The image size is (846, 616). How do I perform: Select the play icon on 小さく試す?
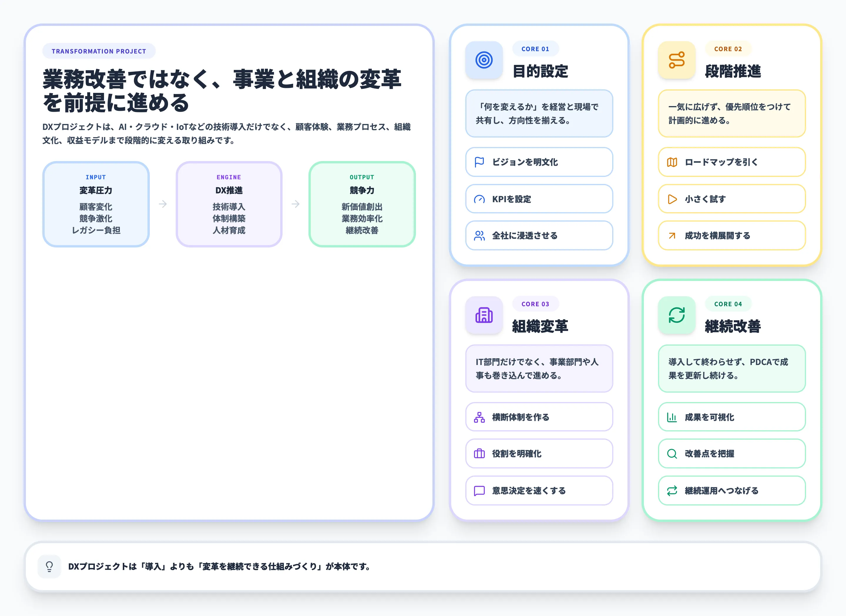[672, 199]
